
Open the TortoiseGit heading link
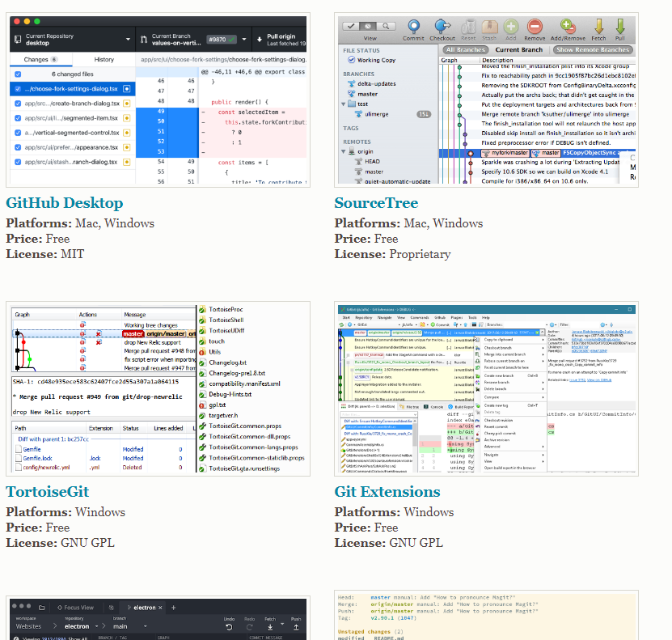coord(47,492)
